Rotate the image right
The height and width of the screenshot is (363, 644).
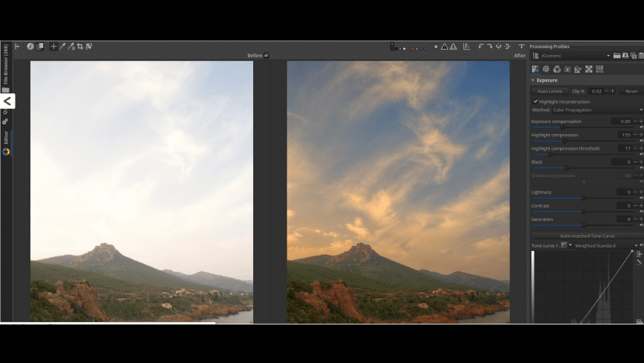point(489,47)
